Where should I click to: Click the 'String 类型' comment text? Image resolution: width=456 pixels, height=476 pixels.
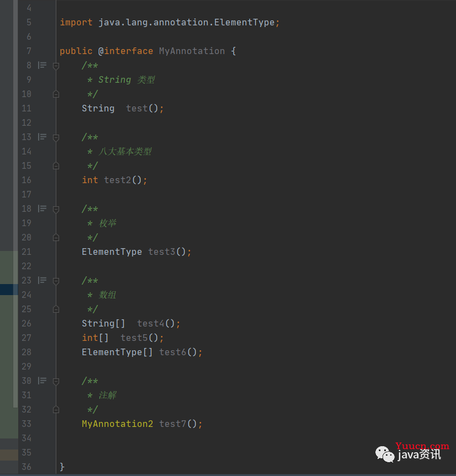click(126, 80)
